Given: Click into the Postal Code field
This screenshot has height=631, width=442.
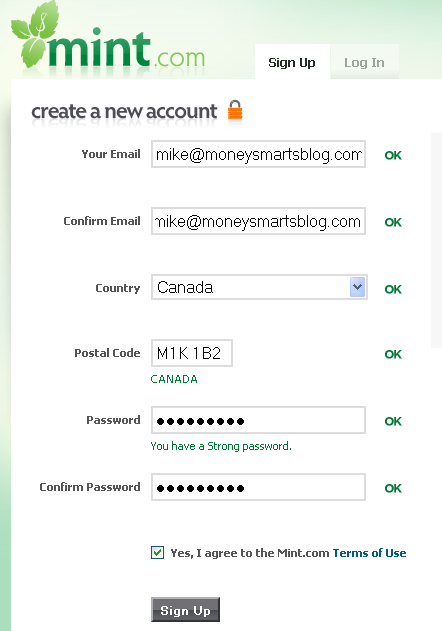Looking at the screenshot, I should 192,353.
